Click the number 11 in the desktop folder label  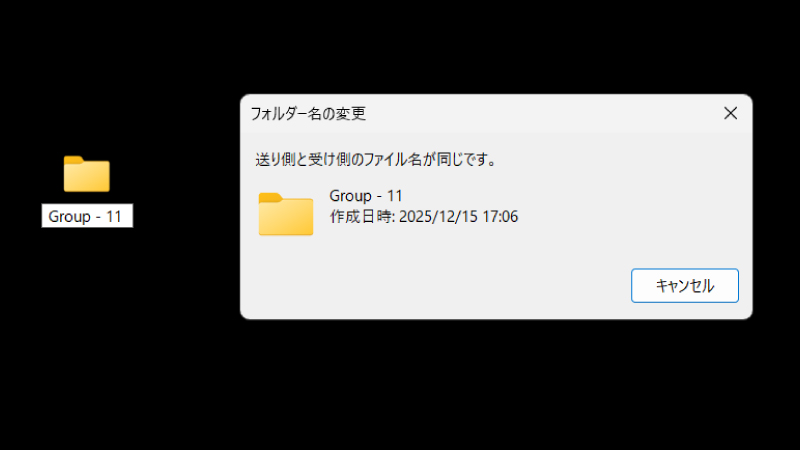[x=114, y=216]
